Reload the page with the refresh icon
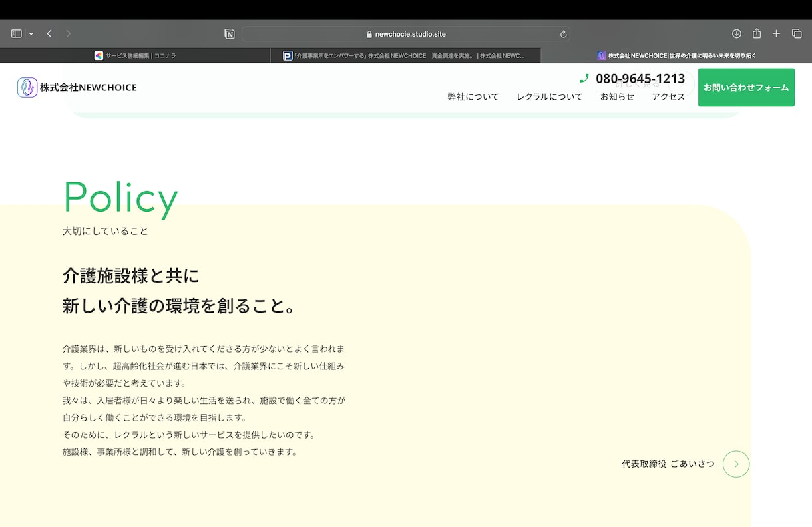Image resolution: width=812 pixels, height=527 pixels. pyautogui.click(x=563, y=34)
